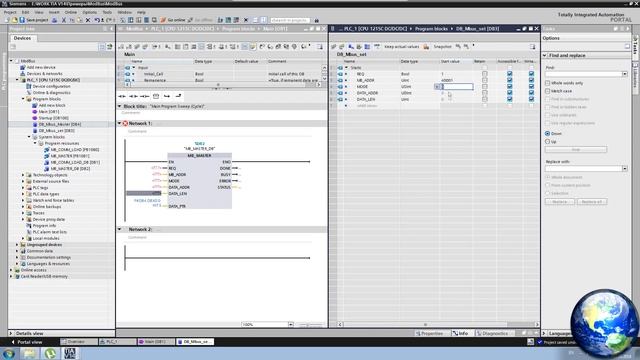Click the uTorrent icon in Windows taskbar

coord(51,353)
